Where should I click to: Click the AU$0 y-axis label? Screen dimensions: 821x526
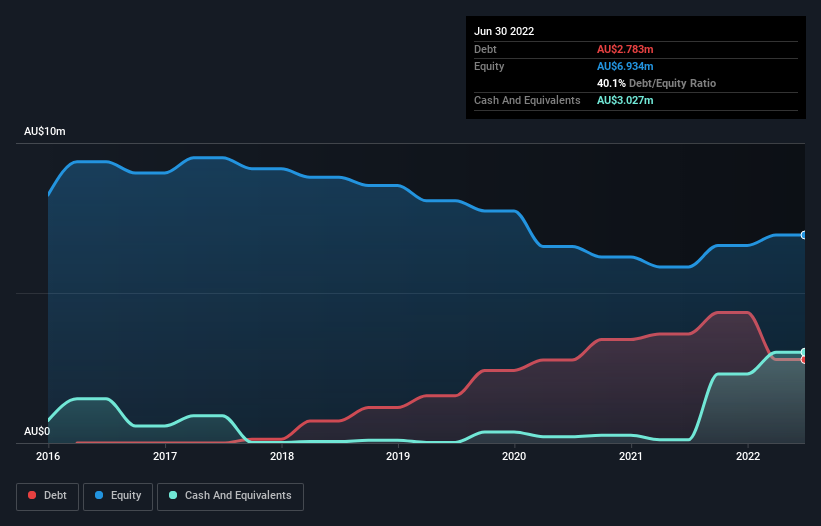coord(37,431)
